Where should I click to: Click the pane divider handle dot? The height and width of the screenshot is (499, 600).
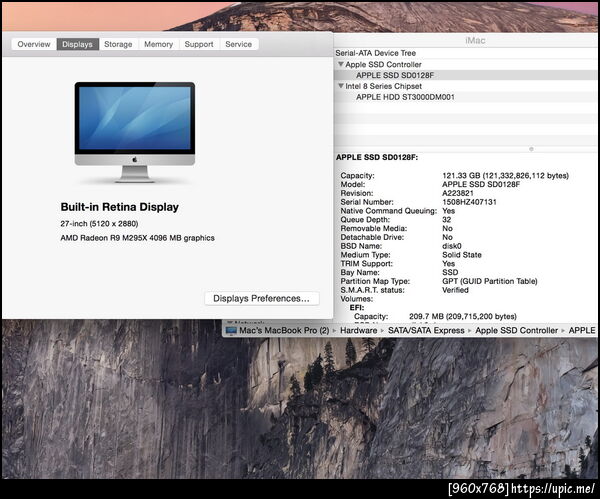[x=531, y=149]
